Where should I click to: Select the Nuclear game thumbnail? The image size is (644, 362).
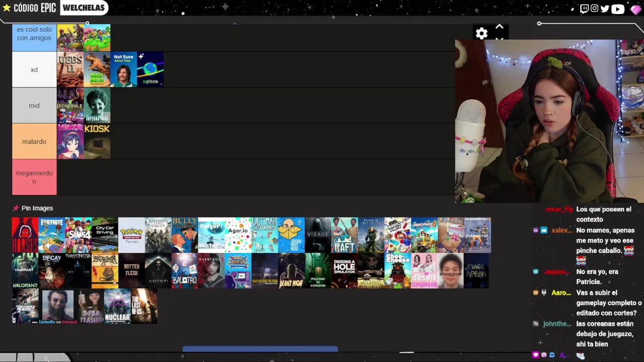117,306
